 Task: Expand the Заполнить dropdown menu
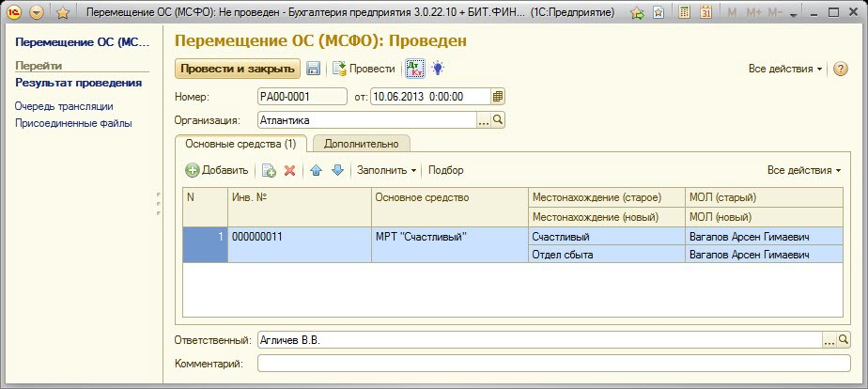click(387, 170)
